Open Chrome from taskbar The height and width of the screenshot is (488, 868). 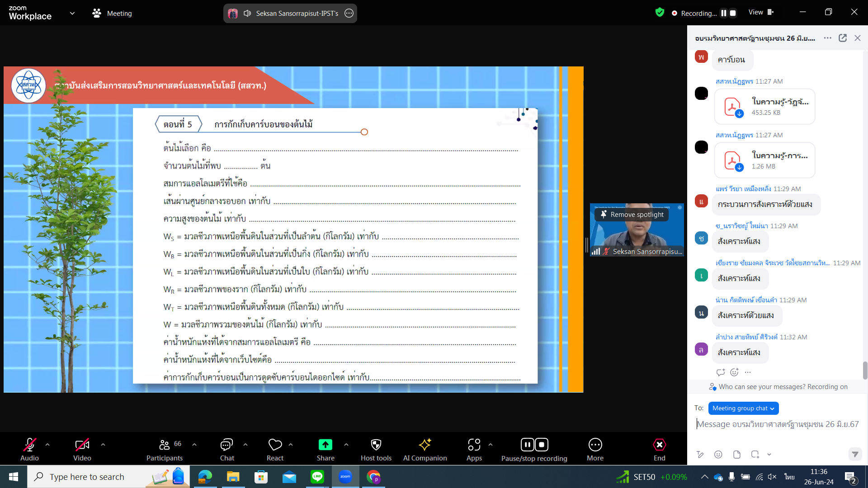click(373, 477)
